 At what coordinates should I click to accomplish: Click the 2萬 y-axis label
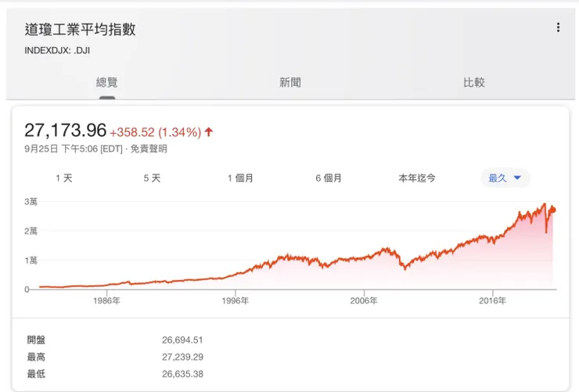click(x=31, y=231)
